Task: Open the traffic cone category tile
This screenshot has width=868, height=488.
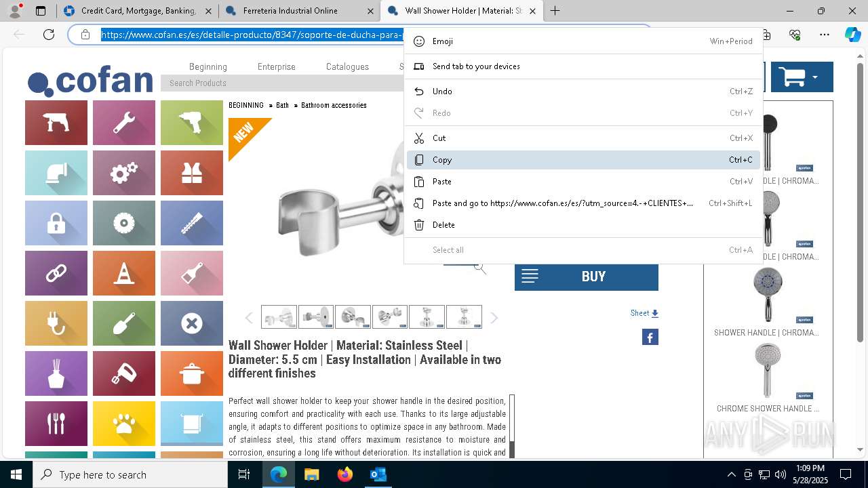Action: point(124,273)
